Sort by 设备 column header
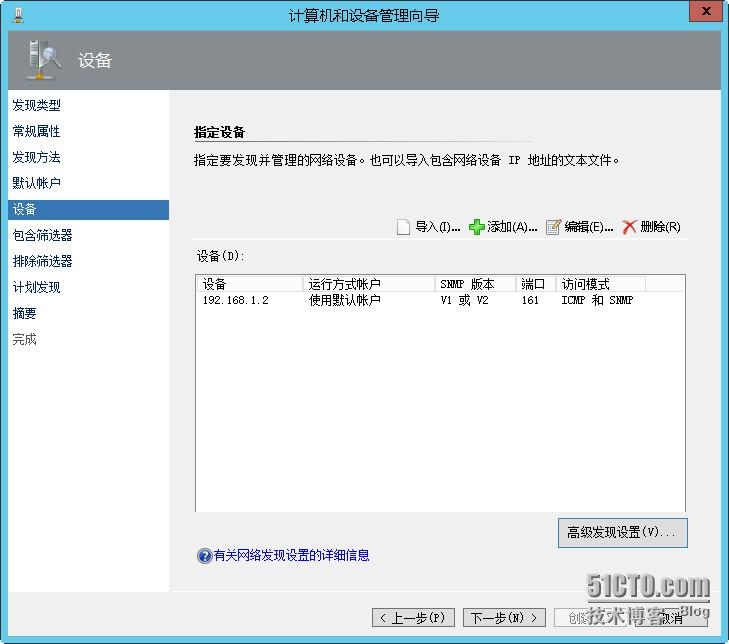 (250, 284)
